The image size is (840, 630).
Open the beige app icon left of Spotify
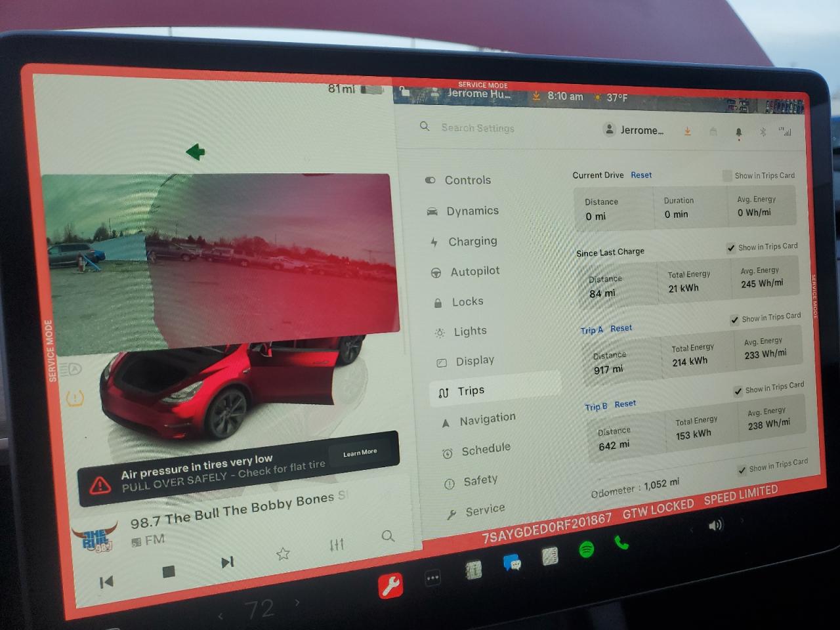pos(550,556)
